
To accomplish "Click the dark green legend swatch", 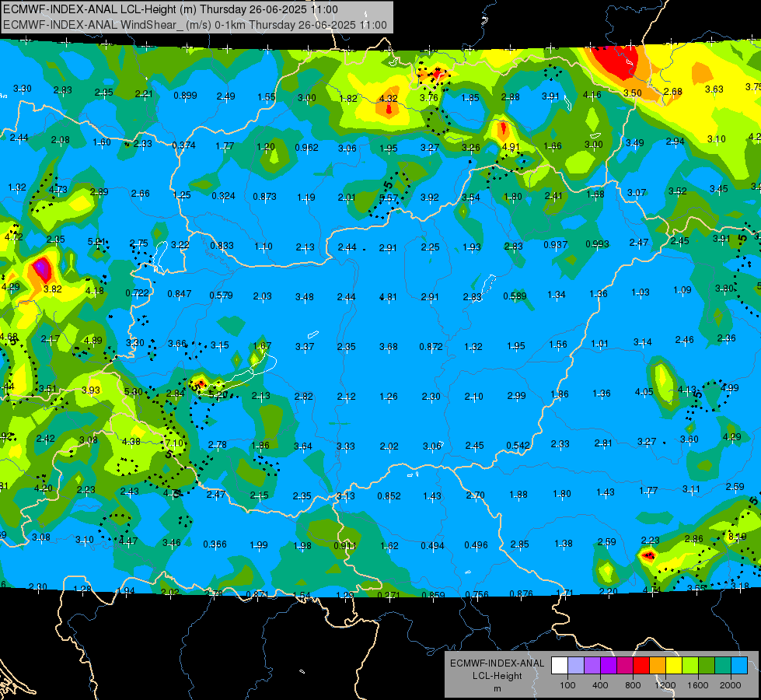I will click(x=707, y=666).
